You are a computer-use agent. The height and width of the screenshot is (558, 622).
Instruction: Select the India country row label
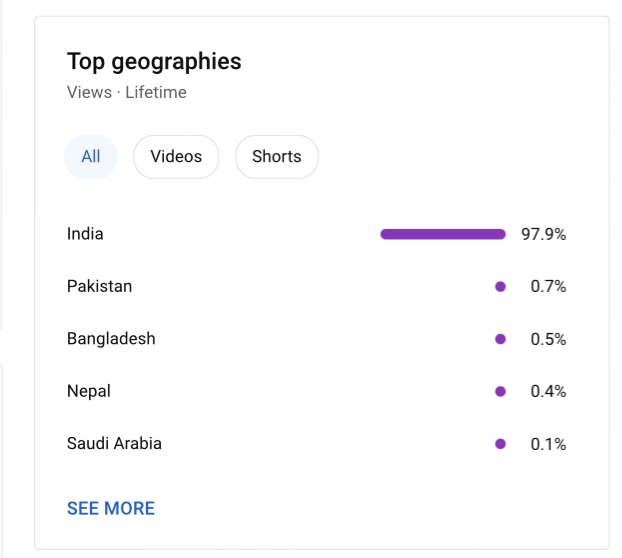click(85, 234)
